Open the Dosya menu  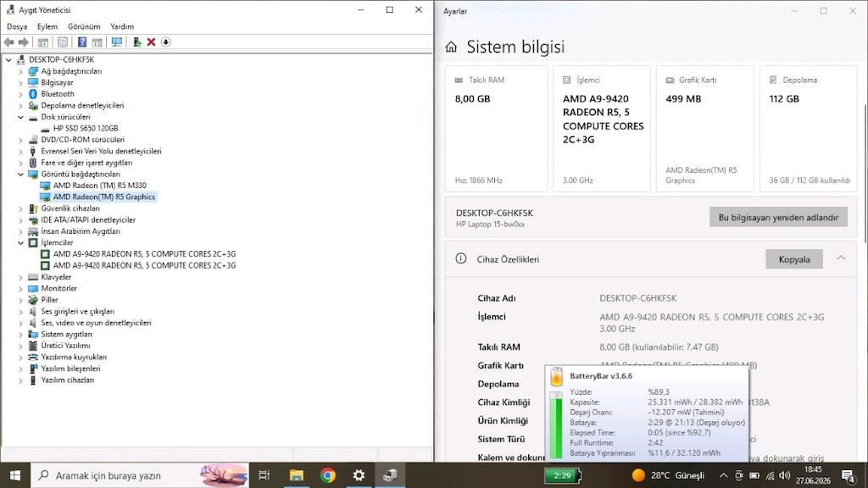tap(17, 26)
